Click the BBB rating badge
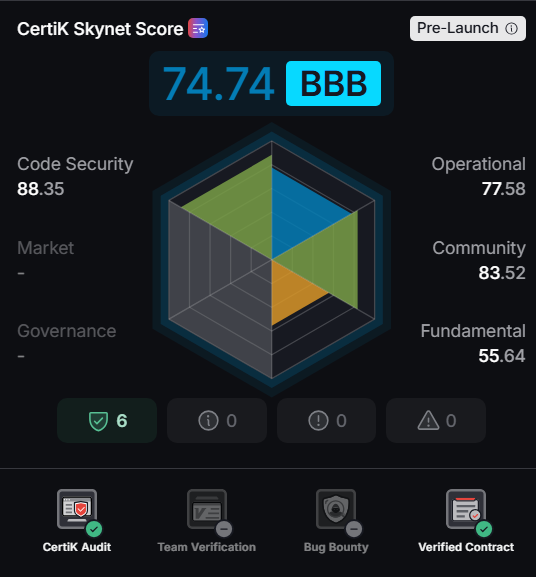Viewport: 536px width, 577px height. (x=333, y=84)
